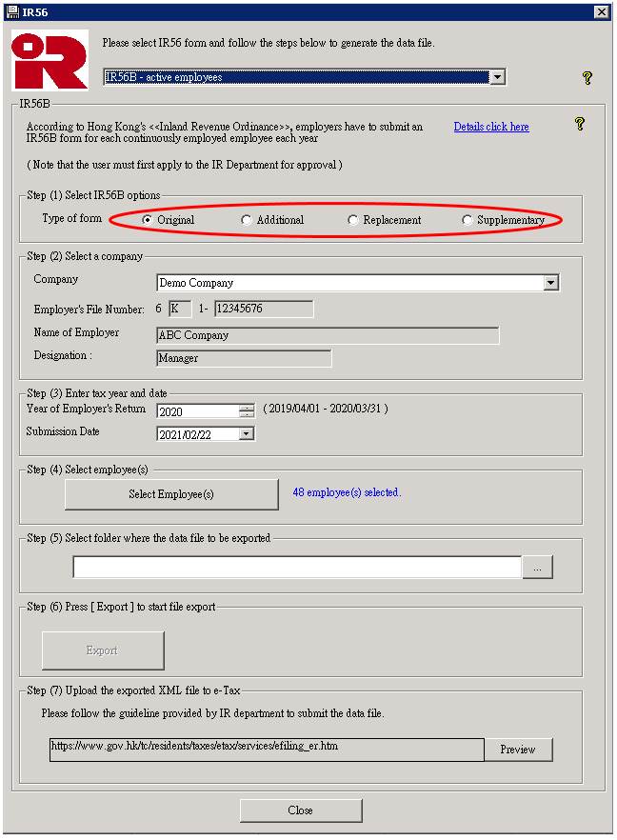Click the Close button at bottom
This screenshot has width=617, height=840.
(300, 810)
